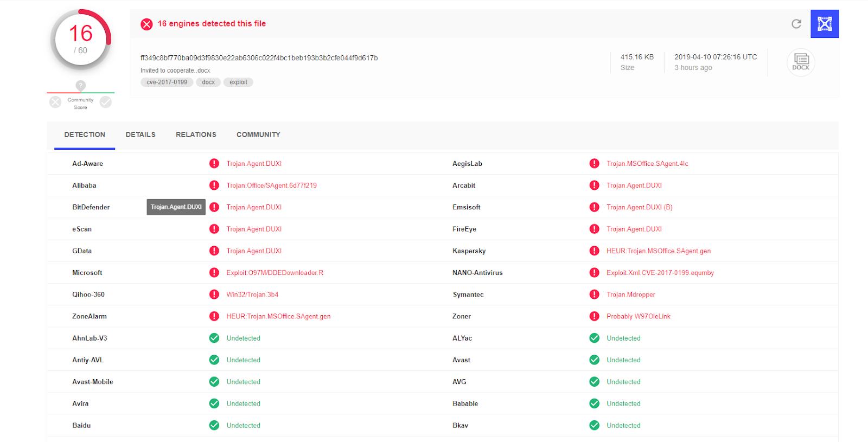Click green check icon in AhnLab-V3 row

tap(214, 338)
